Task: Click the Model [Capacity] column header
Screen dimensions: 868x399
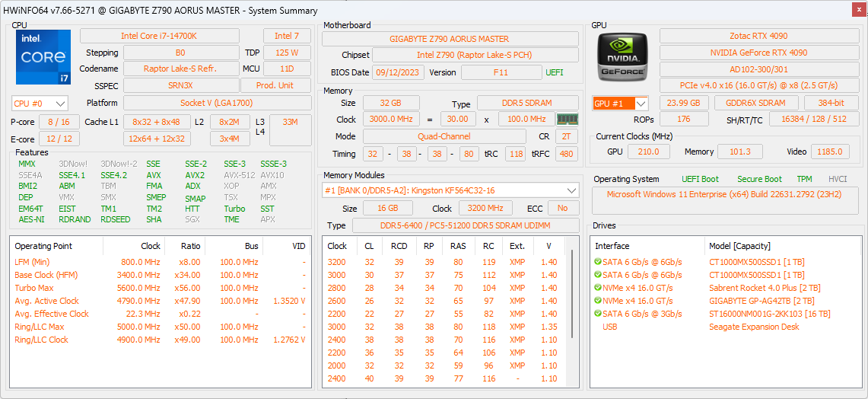Action: tap(739, 246)
